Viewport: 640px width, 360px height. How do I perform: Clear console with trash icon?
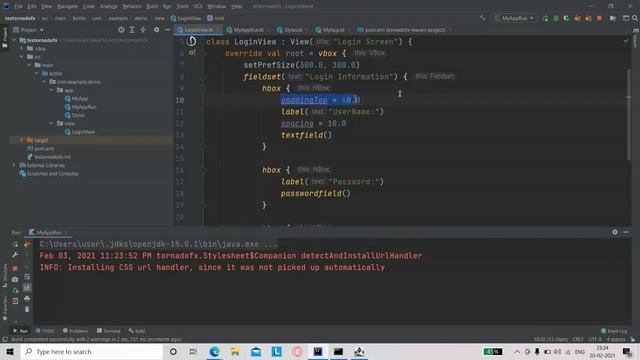[27, 309]
